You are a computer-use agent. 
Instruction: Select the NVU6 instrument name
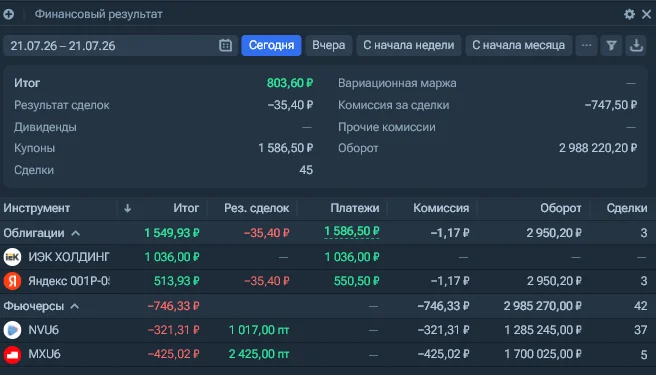[44, 330]
